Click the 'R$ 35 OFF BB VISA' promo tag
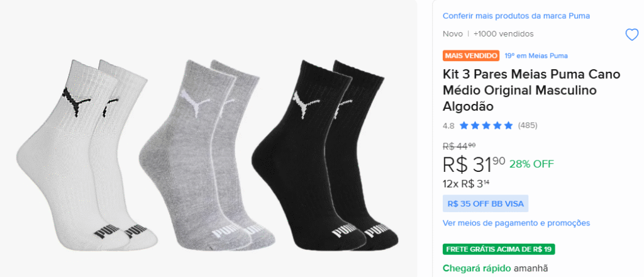Viewport: 644px width, 277px height. (486, 203)
